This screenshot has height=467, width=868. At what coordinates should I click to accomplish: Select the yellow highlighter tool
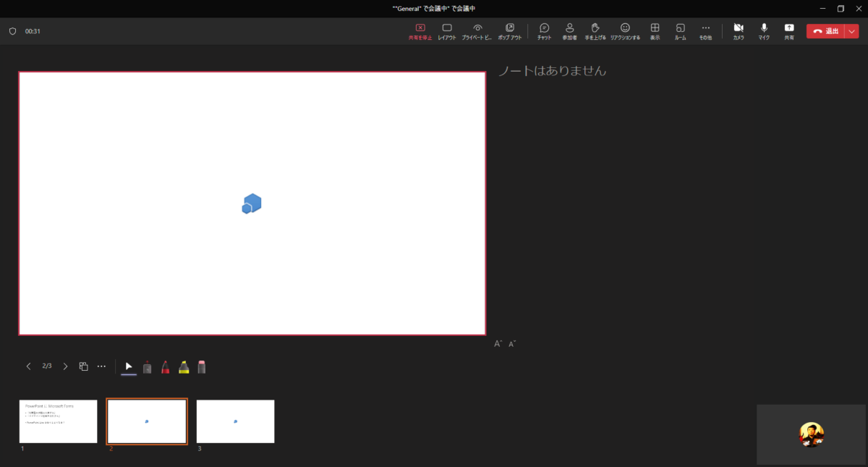(x=183, y=366)
